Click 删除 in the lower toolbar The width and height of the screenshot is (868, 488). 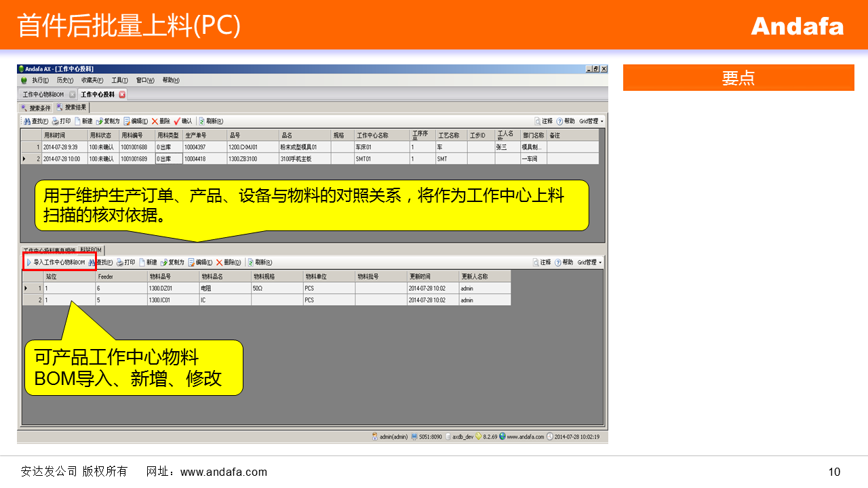220,262
